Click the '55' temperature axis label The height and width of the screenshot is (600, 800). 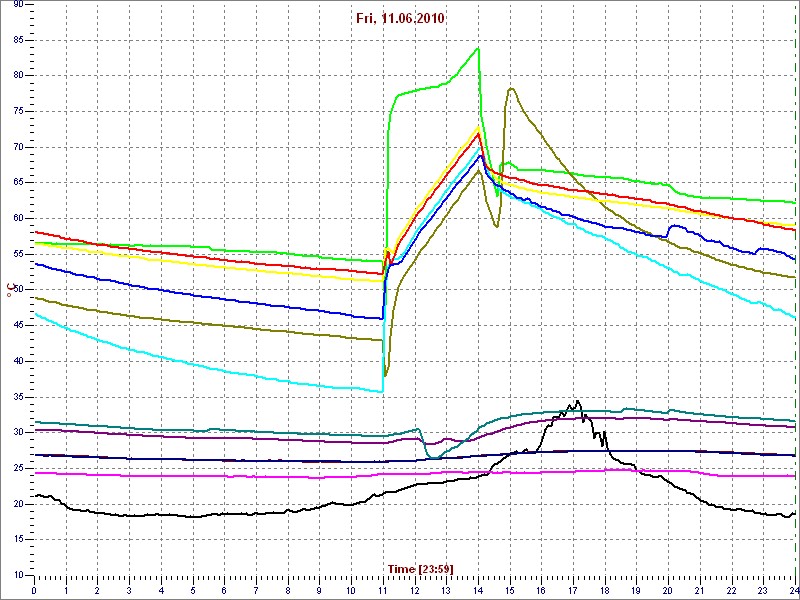pos(17,254)
